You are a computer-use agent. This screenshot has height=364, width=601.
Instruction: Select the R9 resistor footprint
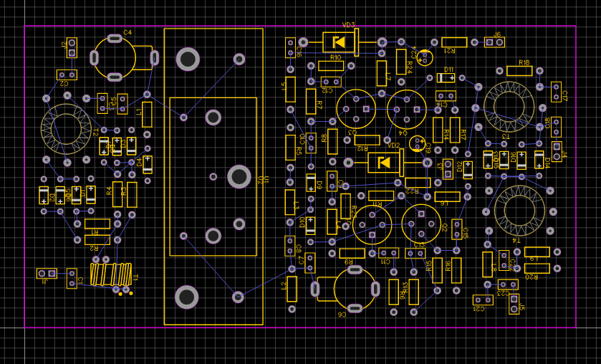[352, 253]
